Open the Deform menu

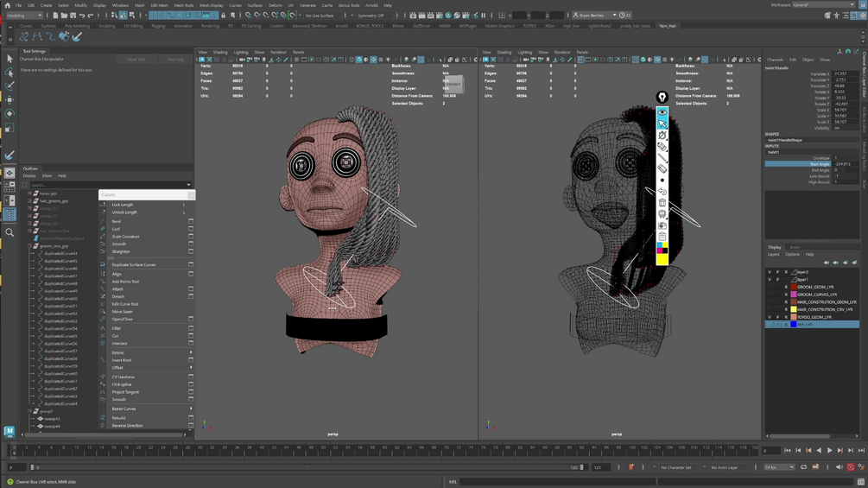(276, 5)
